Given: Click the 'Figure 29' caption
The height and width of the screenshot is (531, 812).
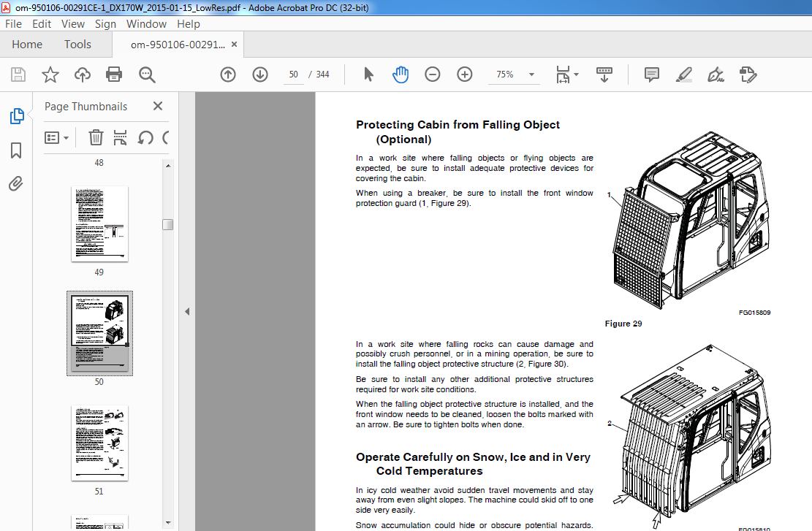Looking at the screenshot, I should [623, 324].
